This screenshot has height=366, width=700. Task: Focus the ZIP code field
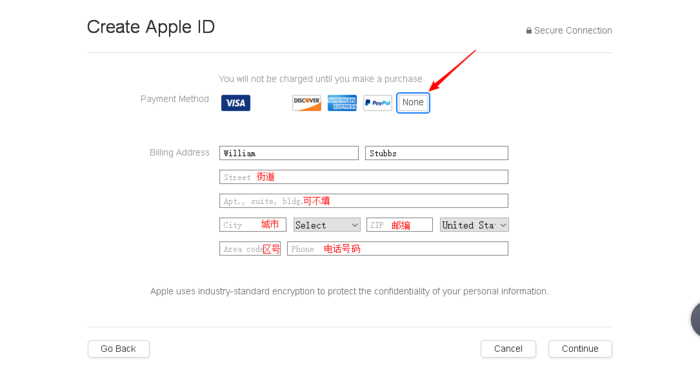tap(400, 225)
